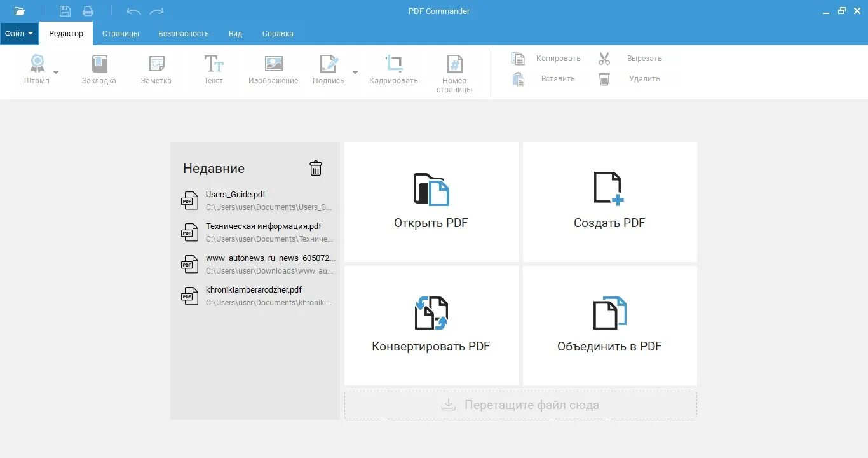Click the Удалить text label
The image size is (868, 458).
(644, 79)
